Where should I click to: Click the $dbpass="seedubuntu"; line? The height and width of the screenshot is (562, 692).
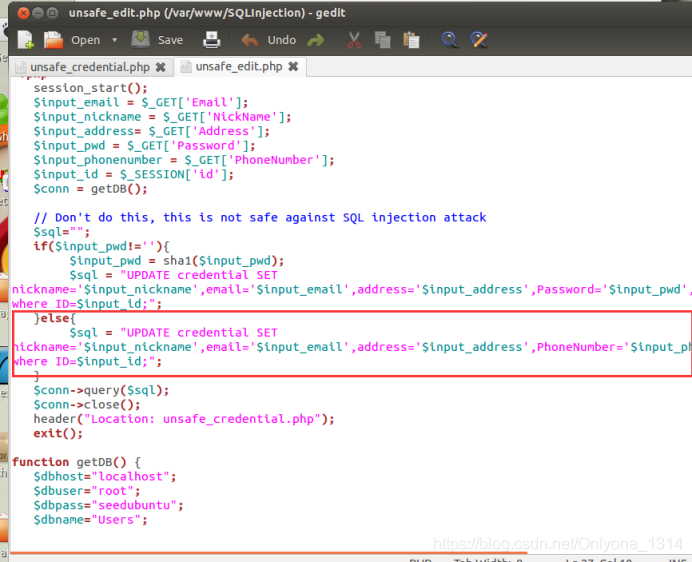point(109,505)
